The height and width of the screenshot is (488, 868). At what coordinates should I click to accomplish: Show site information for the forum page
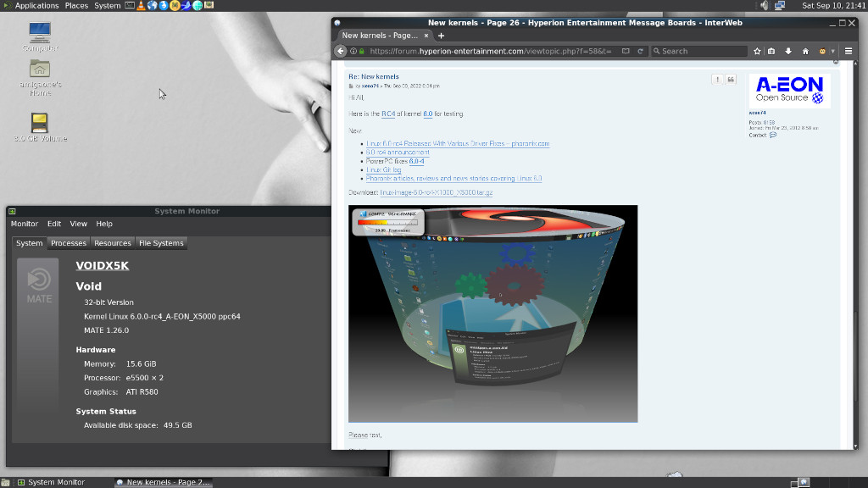[353, 51]
